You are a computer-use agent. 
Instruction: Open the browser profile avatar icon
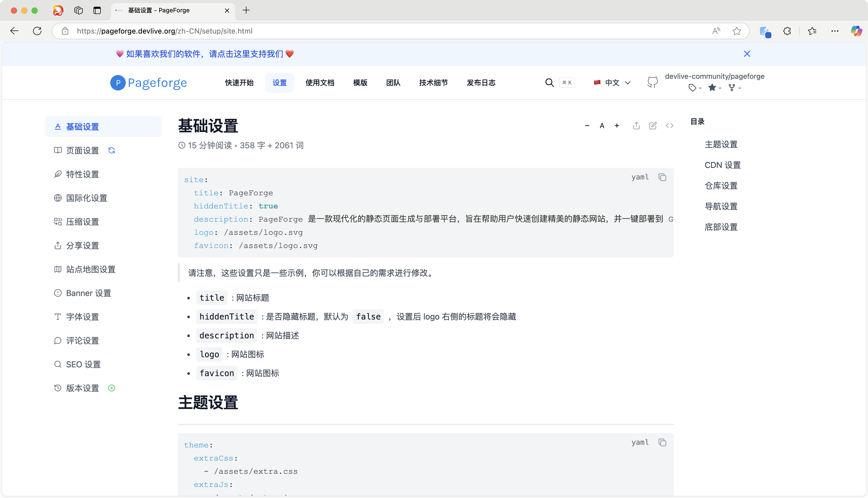tap(58, 10)
